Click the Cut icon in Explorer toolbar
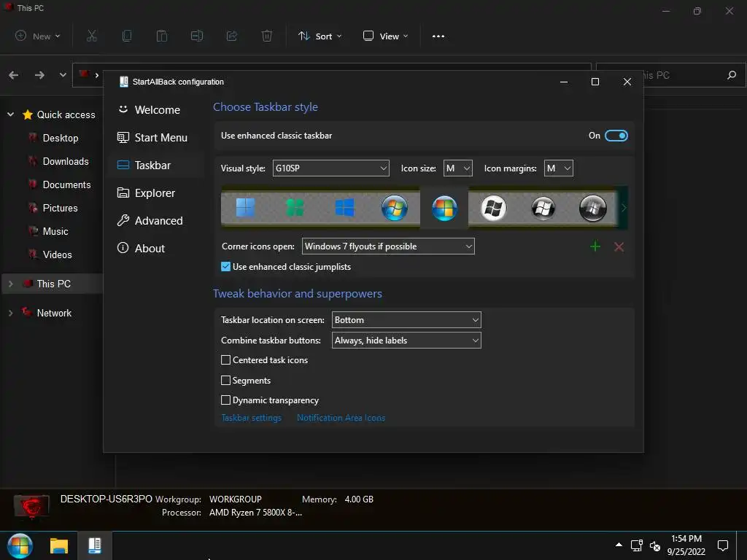This screenshot has height=560, width=747. pos(91,36)
